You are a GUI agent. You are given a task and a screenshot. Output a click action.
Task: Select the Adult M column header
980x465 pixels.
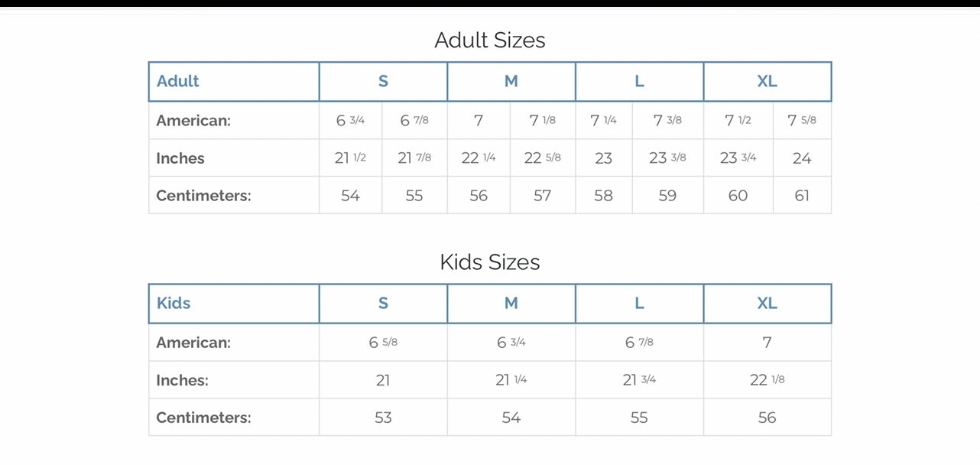[x=511, y=82]
